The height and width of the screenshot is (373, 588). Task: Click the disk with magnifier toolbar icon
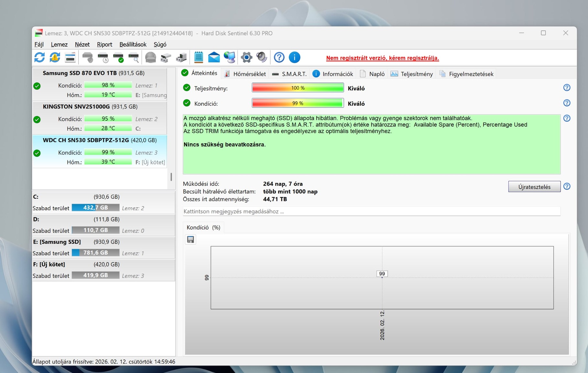134,58
